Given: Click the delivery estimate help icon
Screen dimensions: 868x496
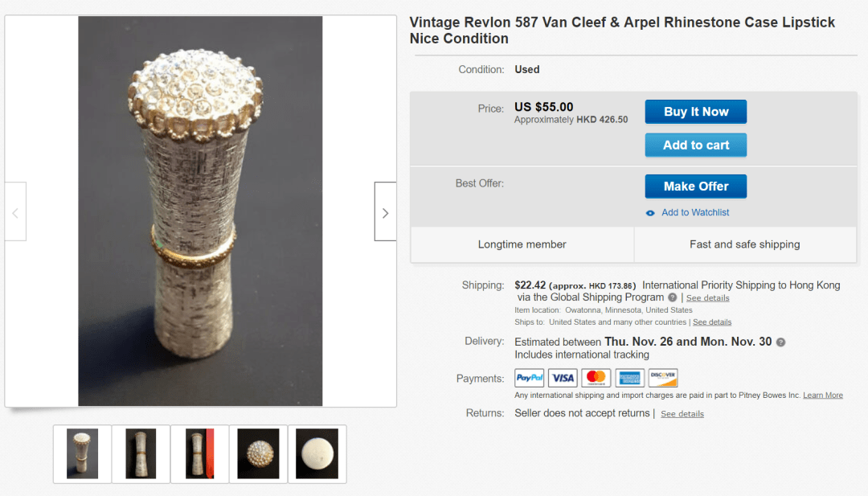Looking at the screenshot, I should (x=780, y=342).
